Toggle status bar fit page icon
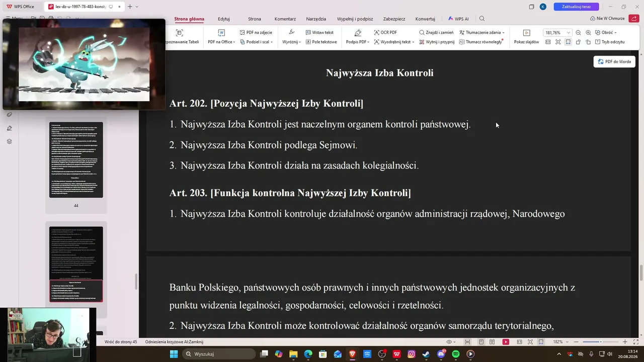 (530, 342)
